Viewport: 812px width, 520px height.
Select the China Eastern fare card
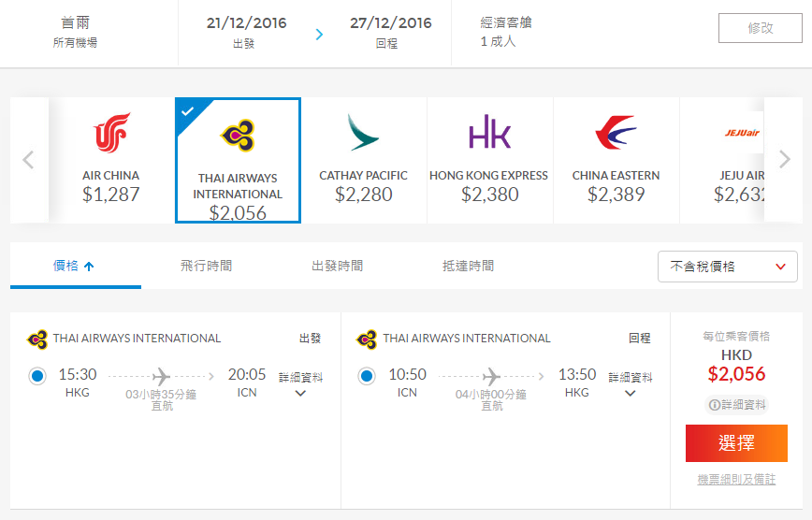616,160
